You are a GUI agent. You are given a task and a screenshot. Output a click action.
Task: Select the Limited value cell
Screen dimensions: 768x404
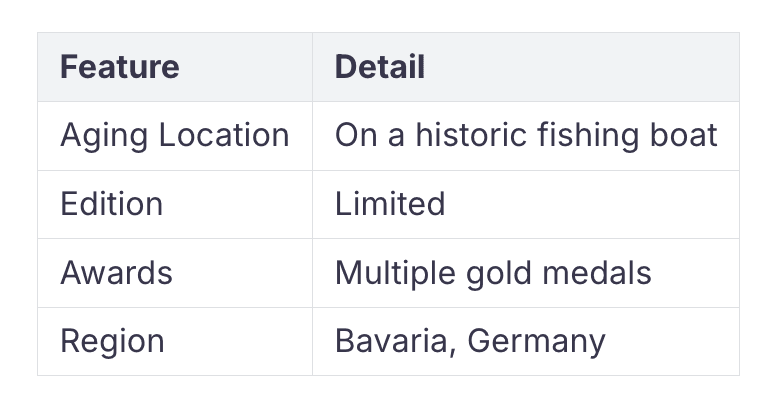526,205
